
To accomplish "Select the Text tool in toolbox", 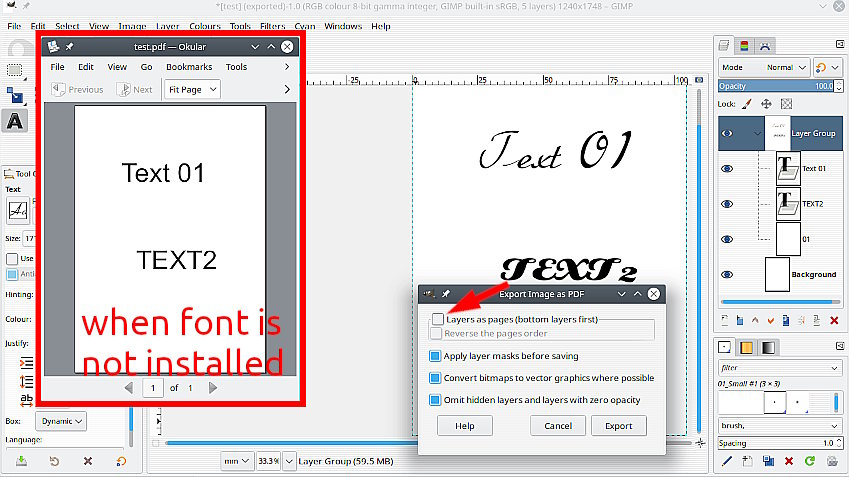I will (15, 121).
